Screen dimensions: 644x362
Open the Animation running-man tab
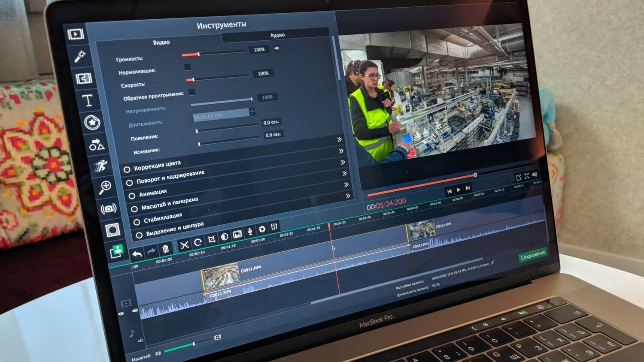[x=101, y=166]
